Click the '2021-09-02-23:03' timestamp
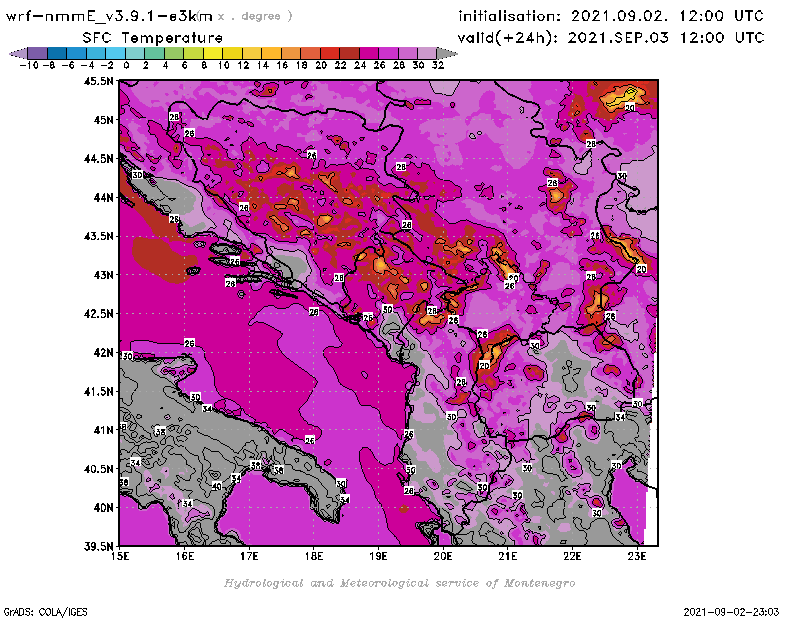 click(x=731, y=612)
